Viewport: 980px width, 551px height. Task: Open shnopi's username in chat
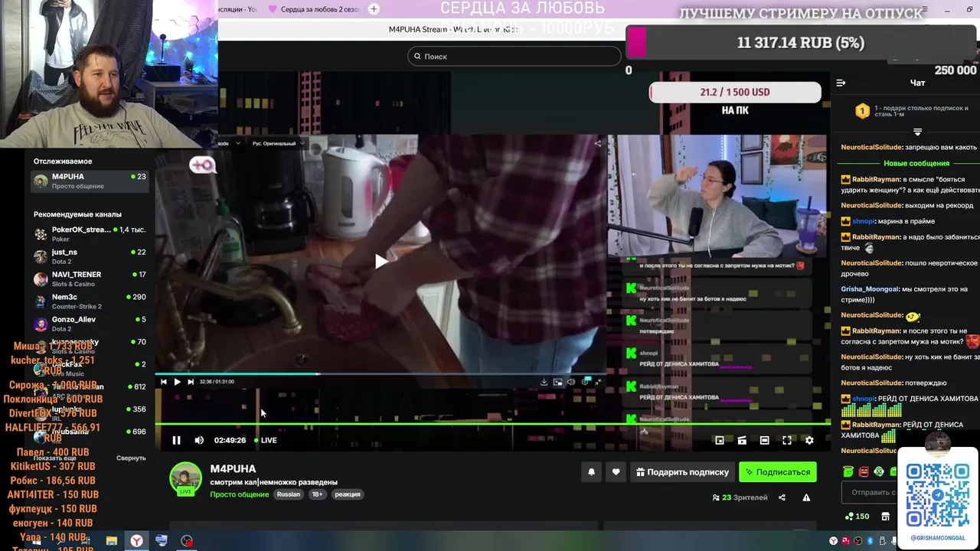click(864, 221)
